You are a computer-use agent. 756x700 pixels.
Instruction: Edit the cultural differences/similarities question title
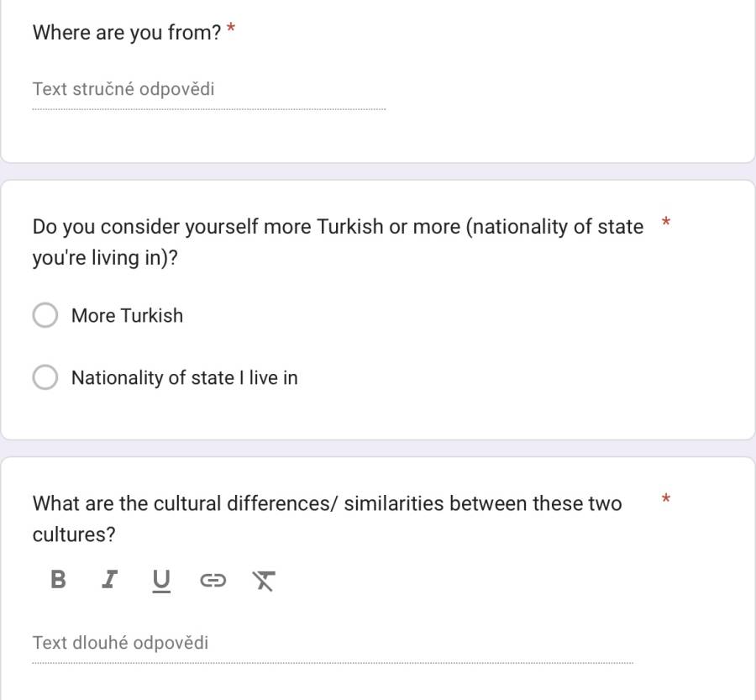click(x=328, y=518)
